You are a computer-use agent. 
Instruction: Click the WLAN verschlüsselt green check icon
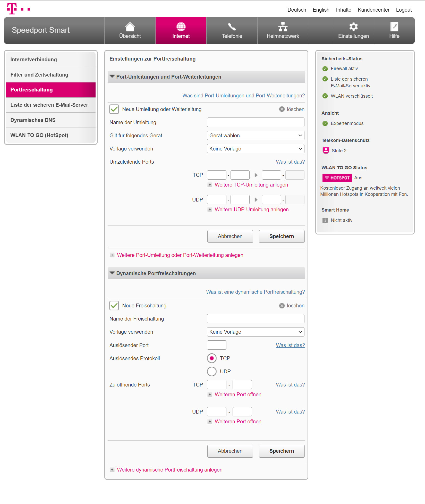click(325, 96)
